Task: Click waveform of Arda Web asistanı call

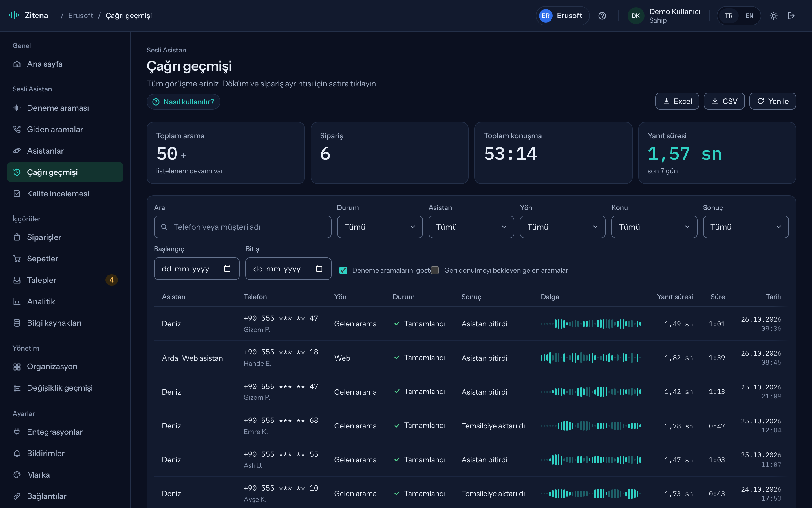Action: pyautogui.click(x=591, y=358)
